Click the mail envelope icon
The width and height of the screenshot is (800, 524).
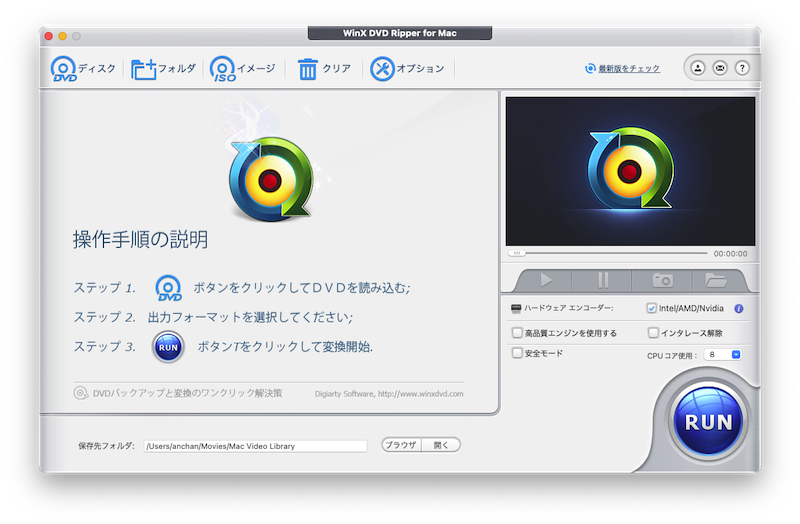point(720,68)
